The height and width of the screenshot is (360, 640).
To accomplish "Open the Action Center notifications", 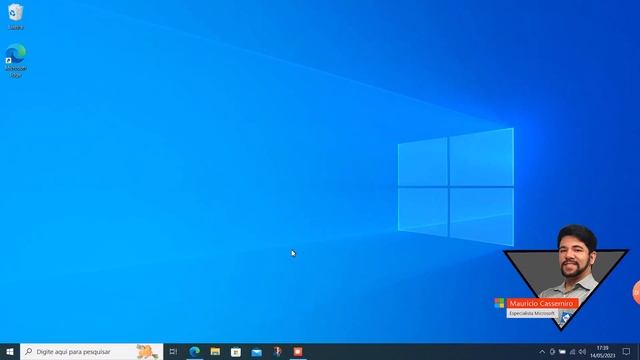I will point(626,351).
